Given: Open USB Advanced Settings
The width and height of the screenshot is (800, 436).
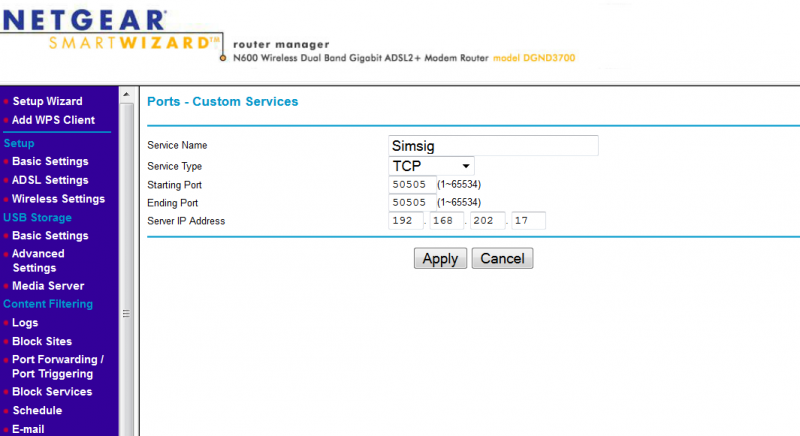Looking at the screenshot, I should [38, 261].
